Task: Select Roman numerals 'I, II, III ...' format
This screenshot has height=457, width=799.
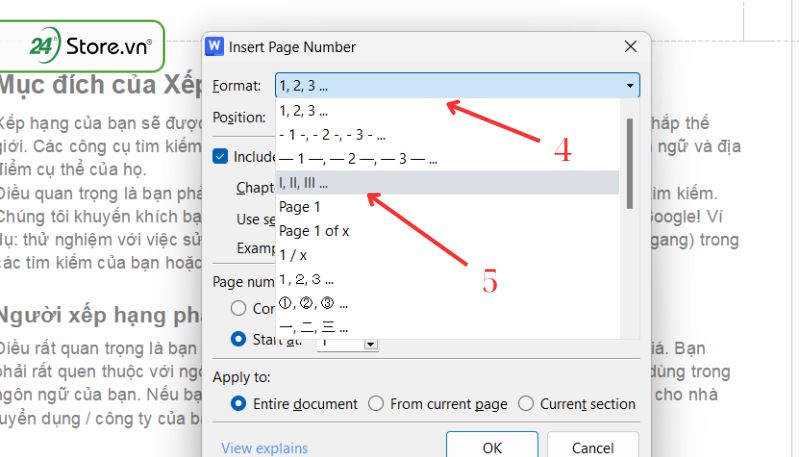Action: pyautogui.click(x=447, y=182)
